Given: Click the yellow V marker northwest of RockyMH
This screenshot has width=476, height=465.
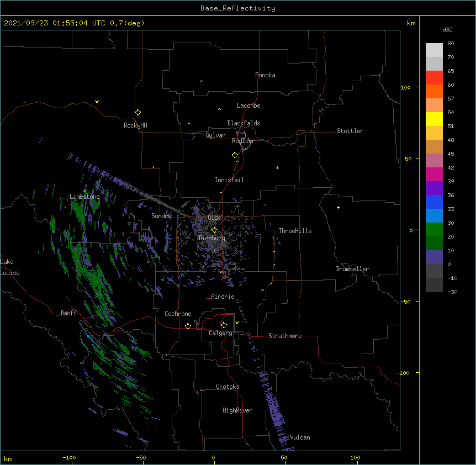Looking at the screenshot, I should (97, 102).
